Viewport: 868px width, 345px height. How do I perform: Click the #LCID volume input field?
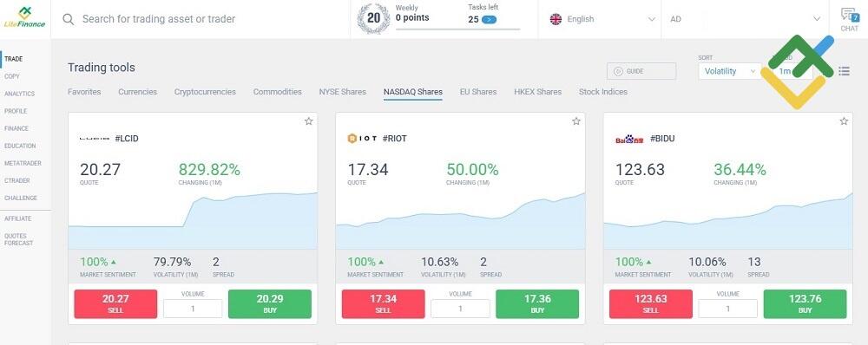pos(193,309)
